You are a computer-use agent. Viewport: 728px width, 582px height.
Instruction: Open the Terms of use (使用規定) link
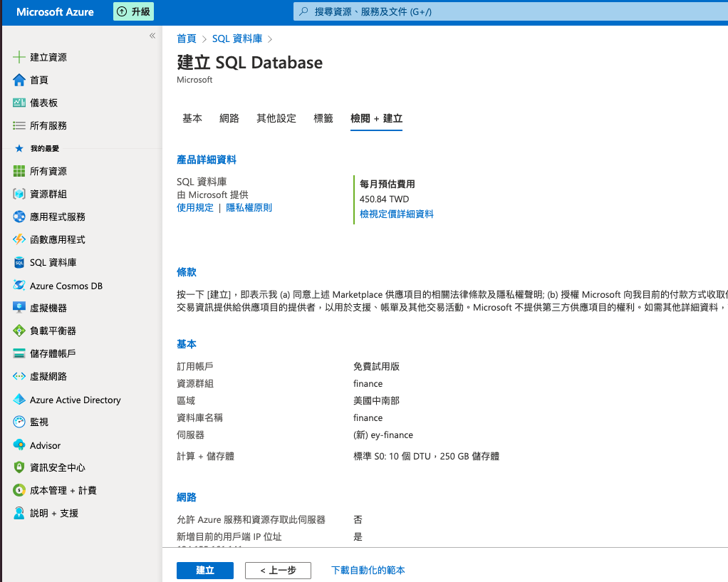click(x=195, y=207)
